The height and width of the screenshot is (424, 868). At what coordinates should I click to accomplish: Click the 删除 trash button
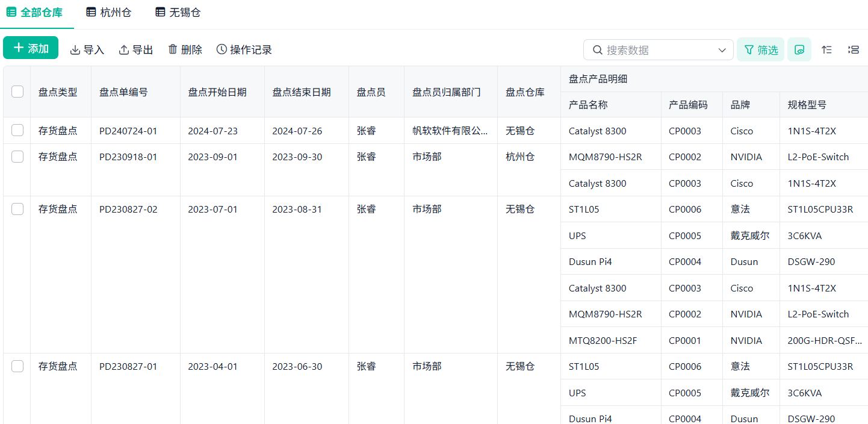(185, 49)
